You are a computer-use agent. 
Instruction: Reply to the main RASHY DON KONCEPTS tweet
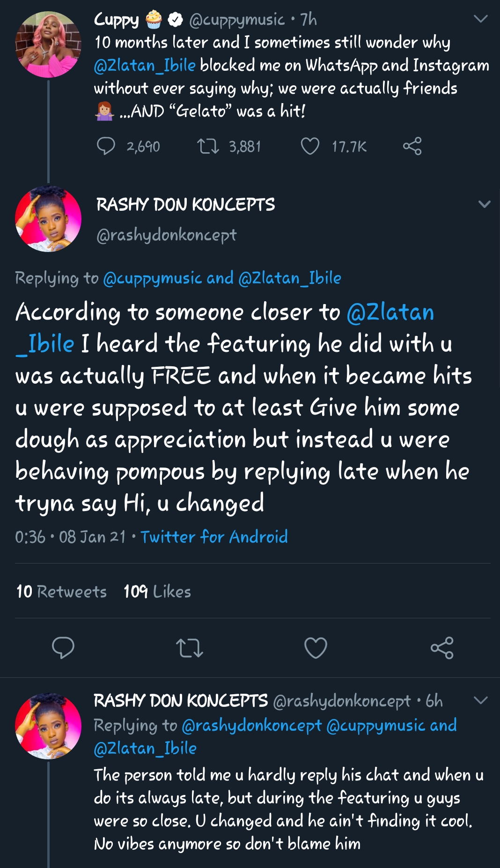click(x=63, y=648)
